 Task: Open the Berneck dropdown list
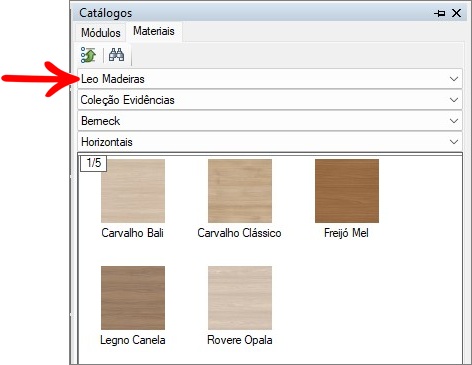tap(270, 121)
